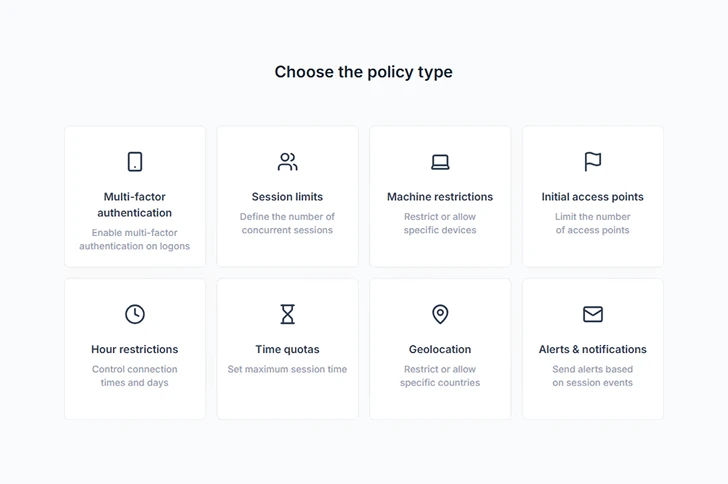
Task: Click the flag icon for Initial access points
Action: [592, 162]
